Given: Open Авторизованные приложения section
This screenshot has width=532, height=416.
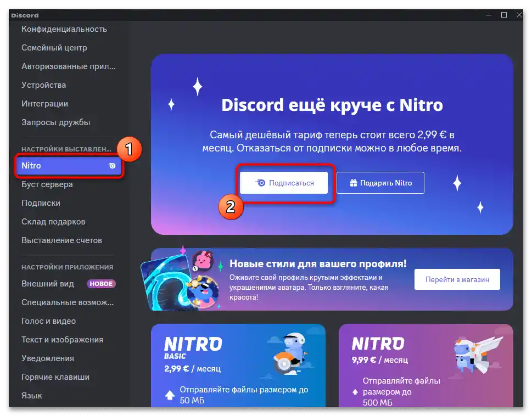Looking at the screenshot, I should pyautogui.click(x=68, y=66).
